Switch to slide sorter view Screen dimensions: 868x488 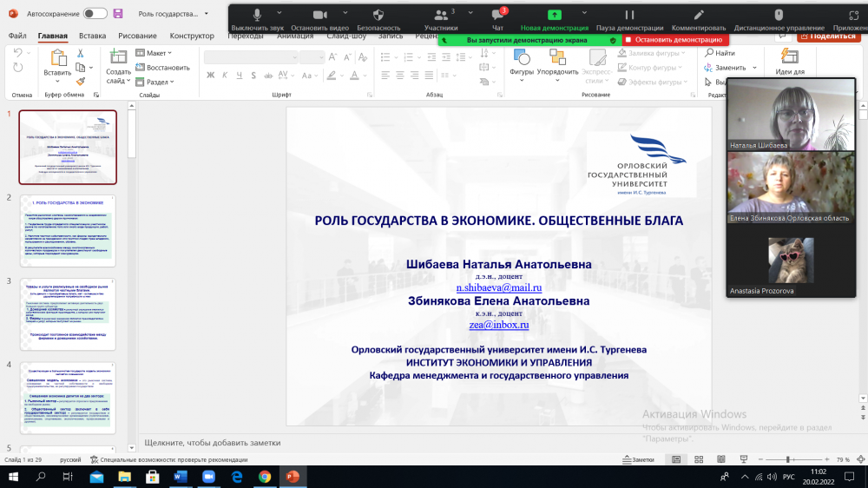700,459
